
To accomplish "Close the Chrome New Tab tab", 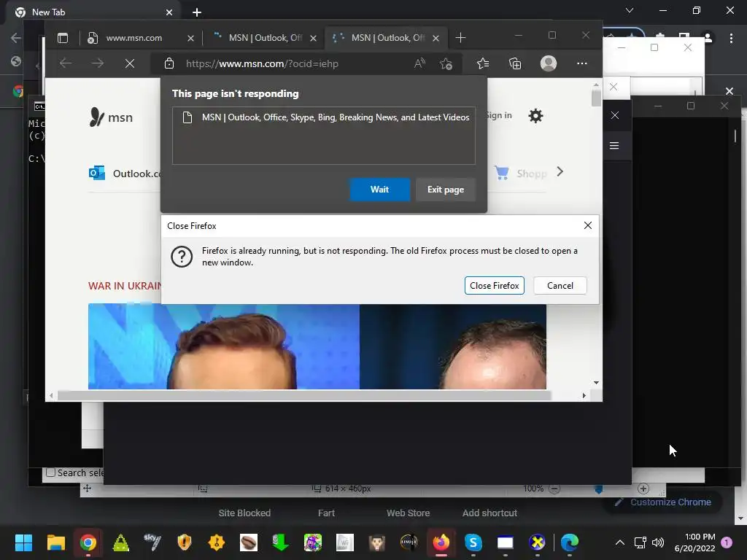I will pyautogui.click(x=169, y=12).
